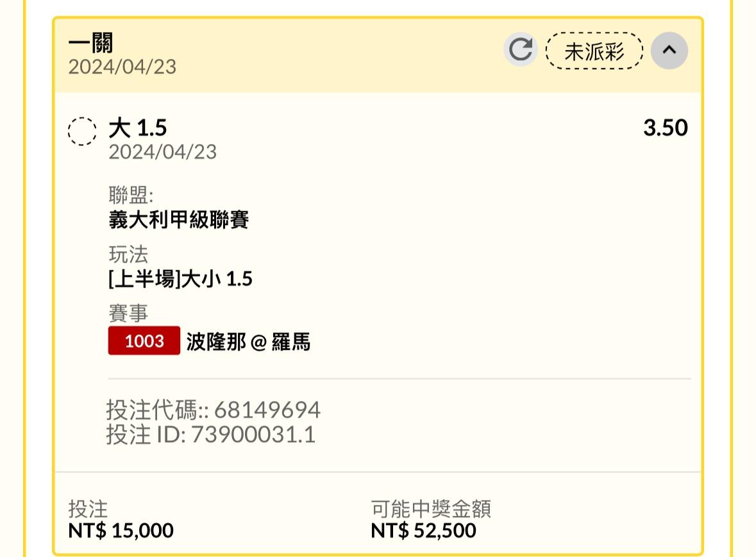Click the possible winnings NT$ 52,500

coord(423,531)
